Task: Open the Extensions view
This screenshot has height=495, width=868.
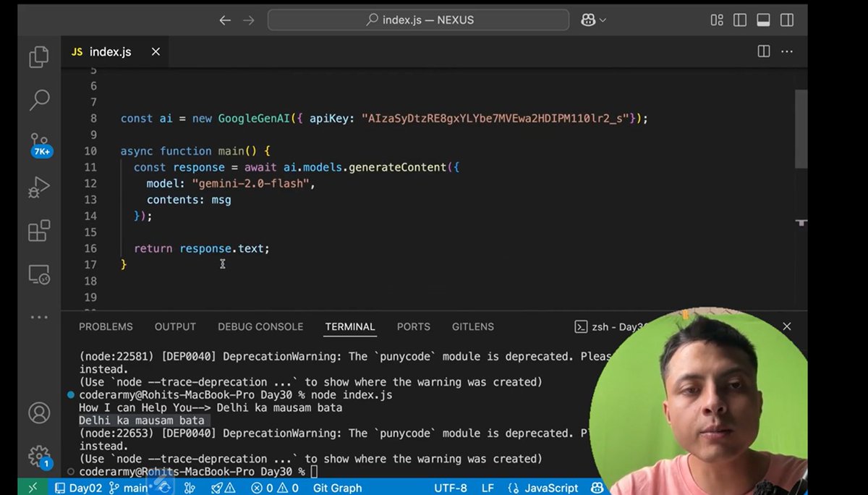Action: click(x=39, y=231)
